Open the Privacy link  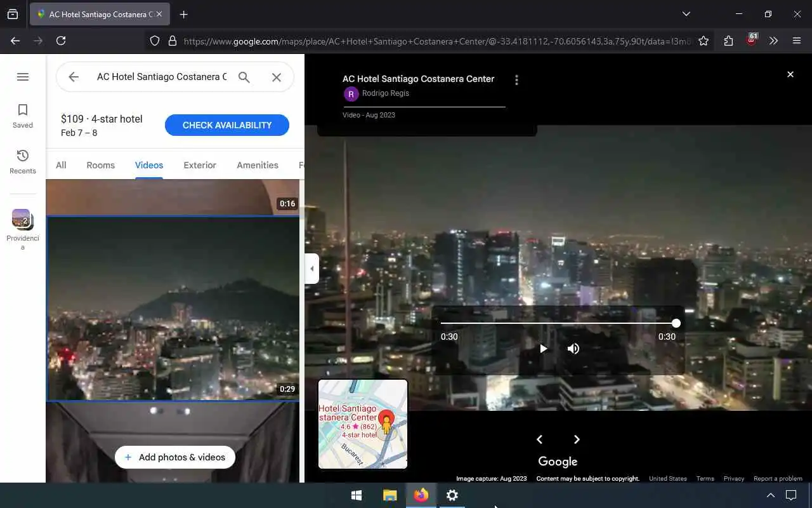click(x=734, y=479)
